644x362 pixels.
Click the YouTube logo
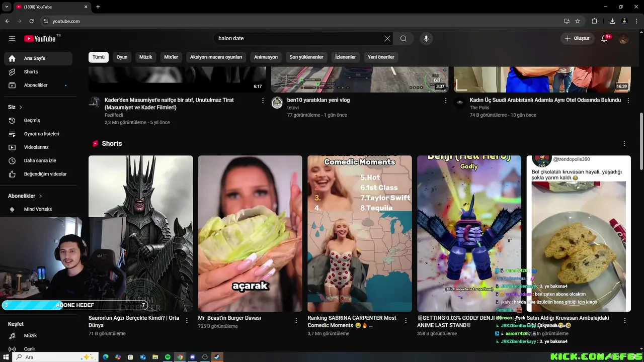(x=40, y=39)
